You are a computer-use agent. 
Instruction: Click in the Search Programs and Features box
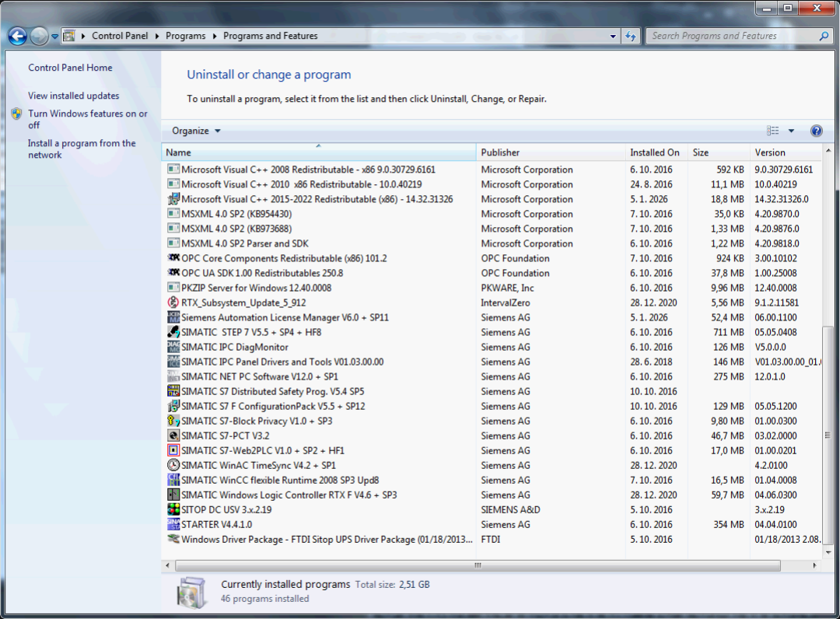tap(731, 36)
